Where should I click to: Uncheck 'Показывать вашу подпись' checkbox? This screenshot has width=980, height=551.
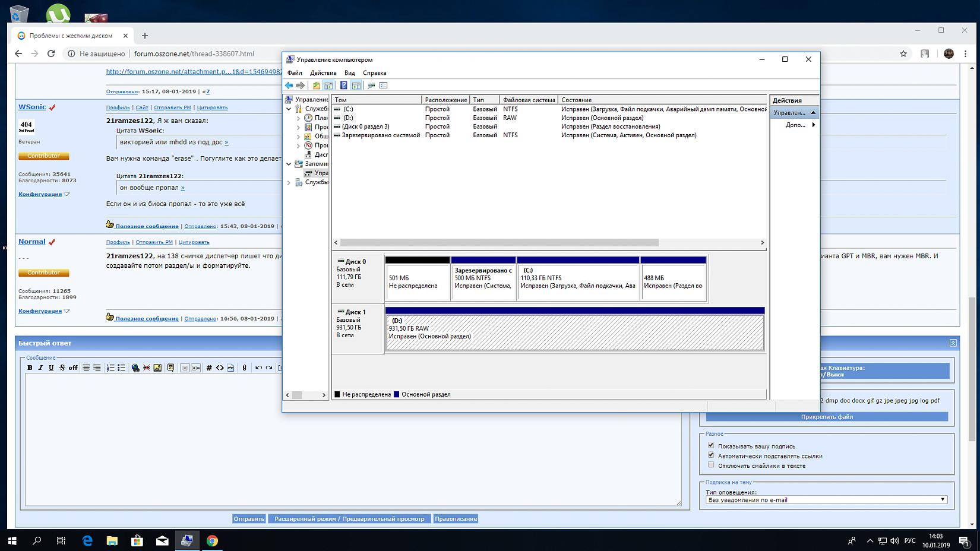[711, 445]
